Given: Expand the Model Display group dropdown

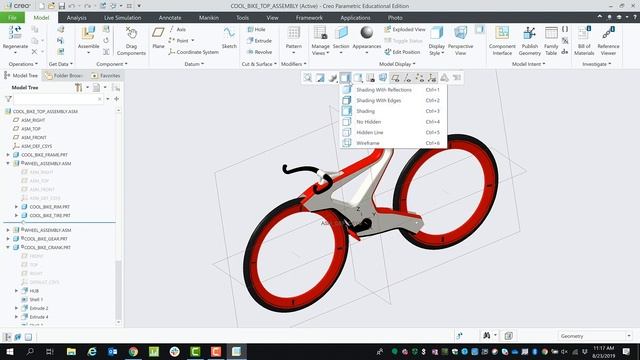Looking at the screenshot, I should point(397,64).
